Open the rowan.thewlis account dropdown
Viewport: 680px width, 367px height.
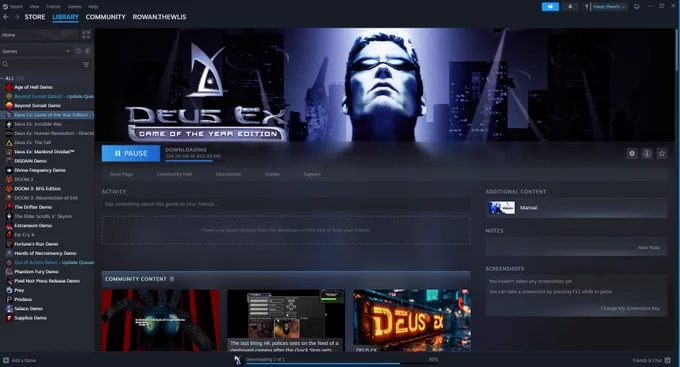pos(608,7)
